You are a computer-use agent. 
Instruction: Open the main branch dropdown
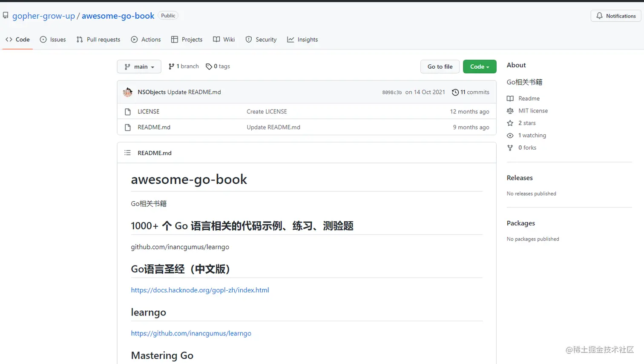click(139, 66)
